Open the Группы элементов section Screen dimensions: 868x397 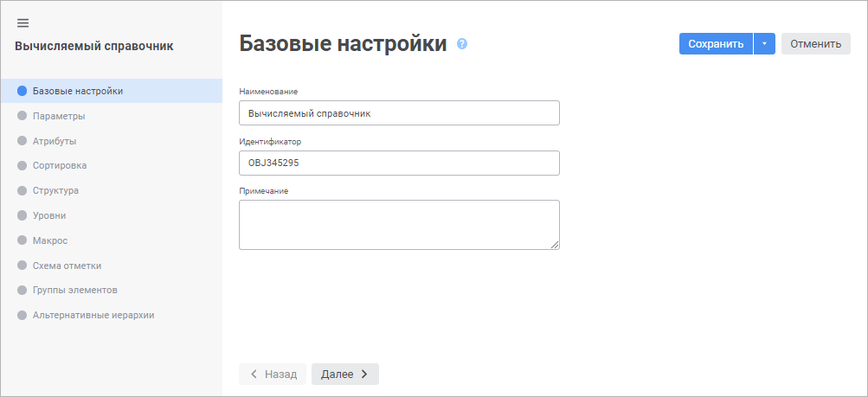(74, 290)
